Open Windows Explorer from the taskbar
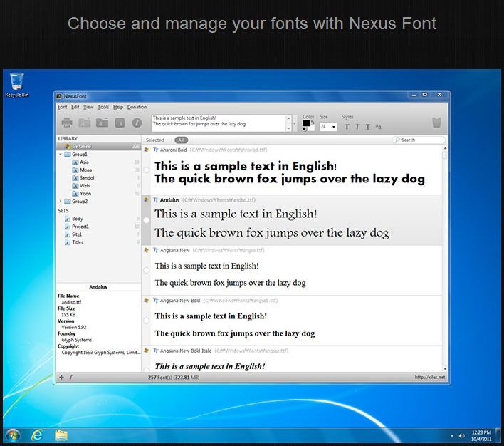The height and width of the screenshot is (446, 504). pos(61,435)
